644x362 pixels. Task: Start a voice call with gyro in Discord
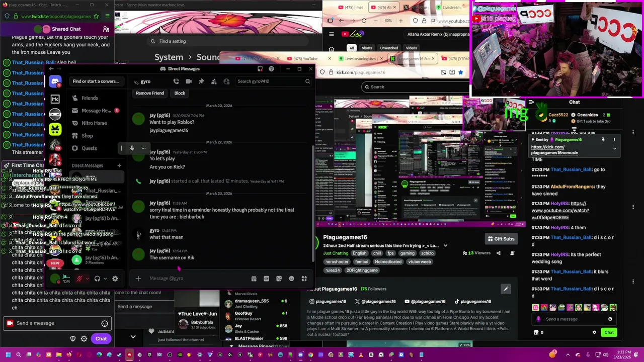[x=176, y=81]
